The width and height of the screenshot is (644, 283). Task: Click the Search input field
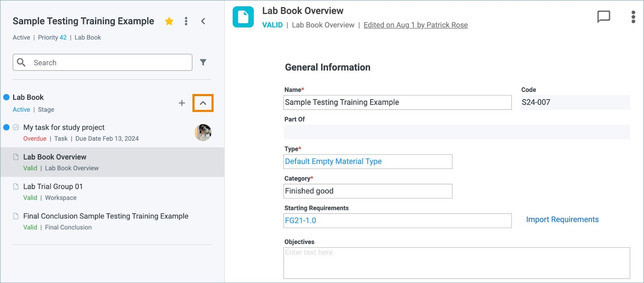[x=102, y=62]
